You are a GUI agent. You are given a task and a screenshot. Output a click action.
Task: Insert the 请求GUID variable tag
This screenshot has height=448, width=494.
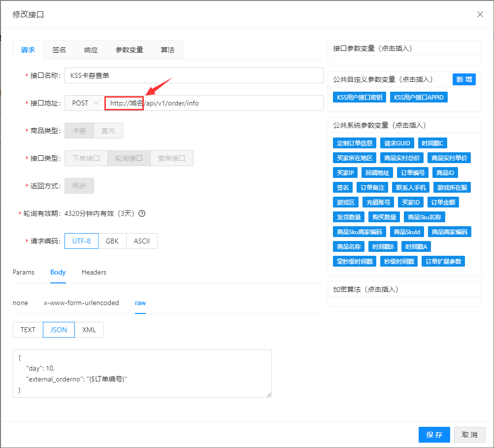coord(397,143)
